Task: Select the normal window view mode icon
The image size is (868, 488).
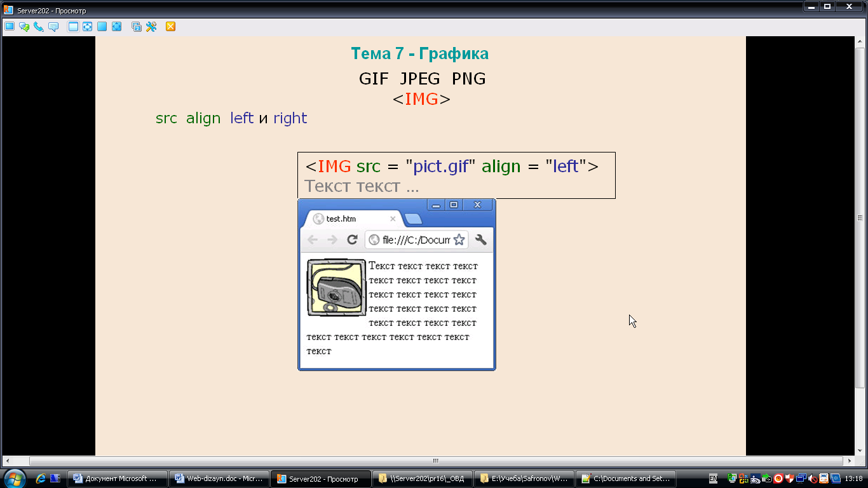Action: [x=73, y=27]
